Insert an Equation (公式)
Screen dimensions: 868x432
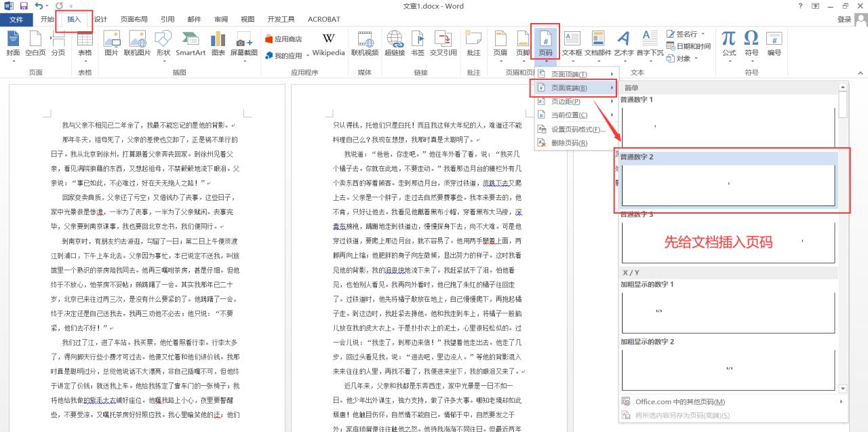click(x=729, y=45)
